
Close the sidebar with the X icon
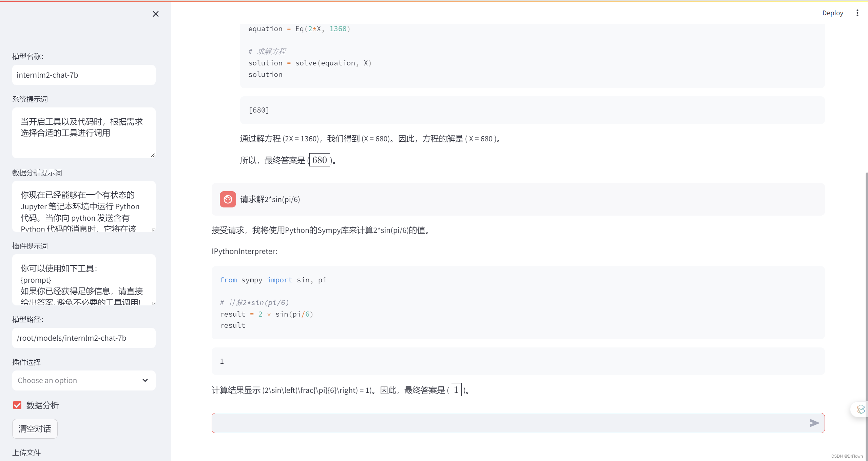coord(155,14)
